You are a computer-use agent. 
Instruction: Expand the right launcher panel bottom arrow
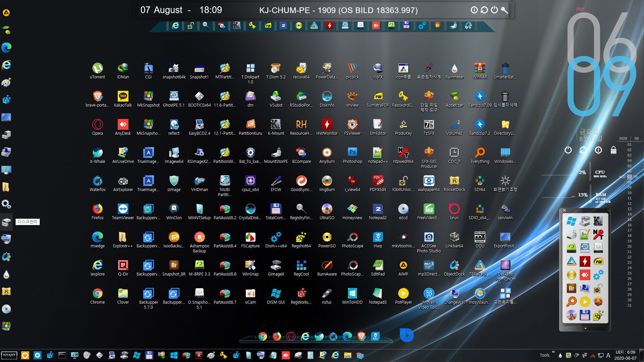585,328
